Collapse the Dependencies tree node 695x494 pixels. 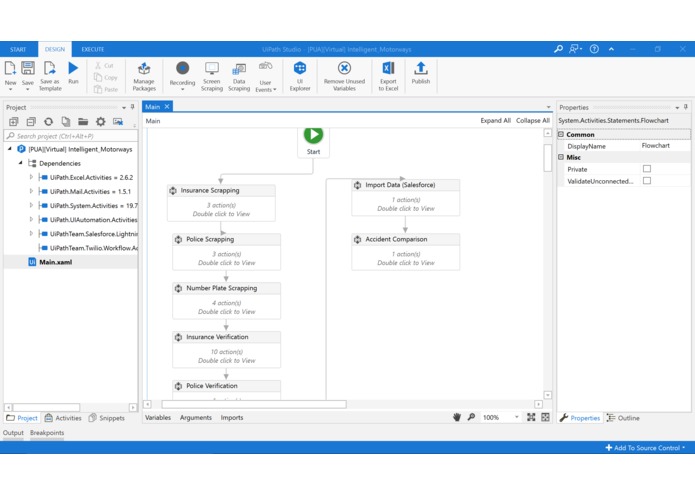click(20, 163)
